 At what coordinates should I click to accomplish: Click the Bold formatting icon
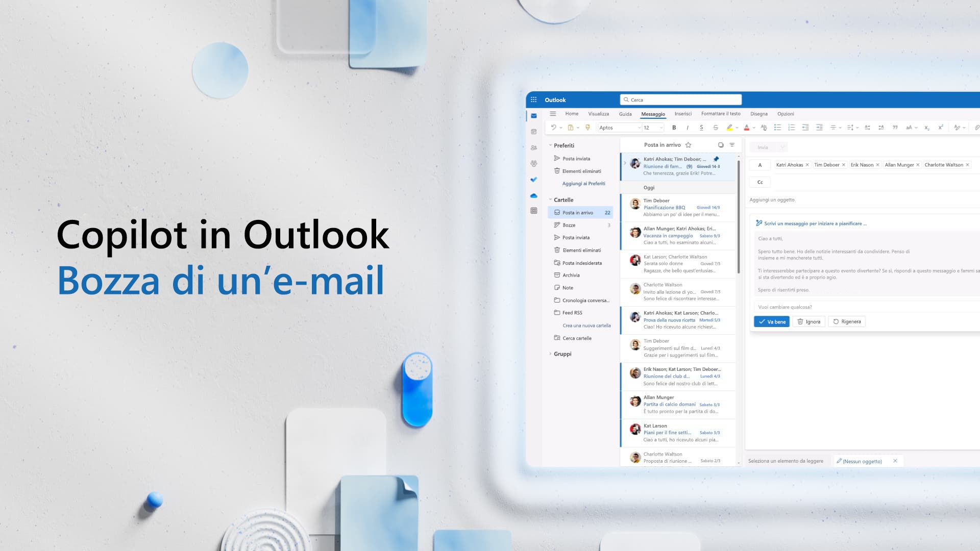pyautogui.click(x=674, y=127)
